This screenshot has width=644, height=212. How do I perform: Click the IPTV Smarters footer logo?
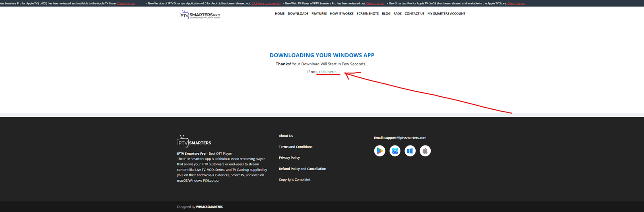[x=194, y=141]
